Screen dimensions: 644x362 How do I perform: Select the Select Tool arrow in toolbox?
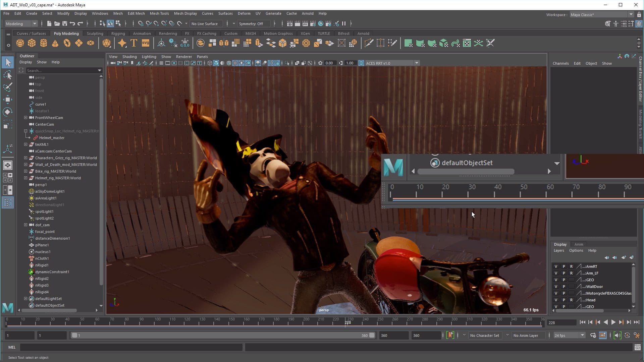coord(8,62)
